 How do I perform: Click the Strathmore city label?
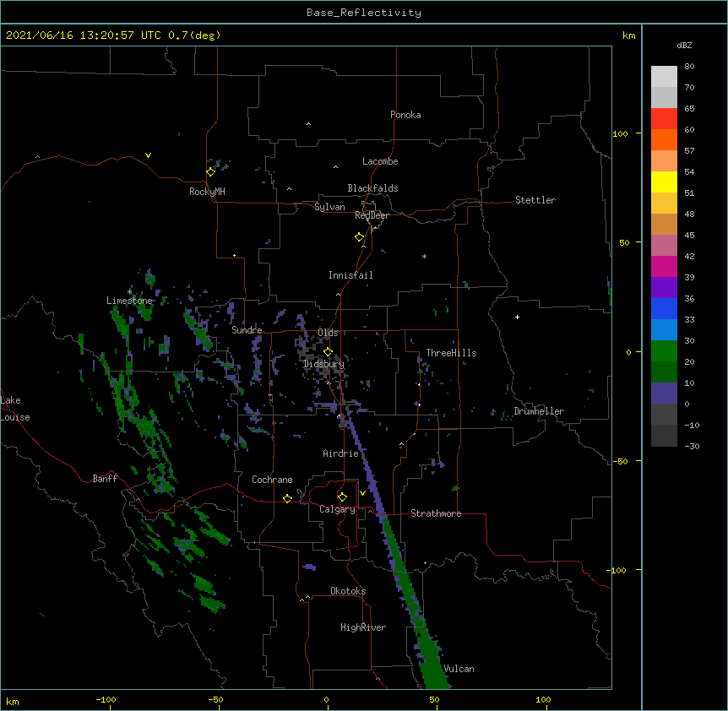(x=436, y=513)
